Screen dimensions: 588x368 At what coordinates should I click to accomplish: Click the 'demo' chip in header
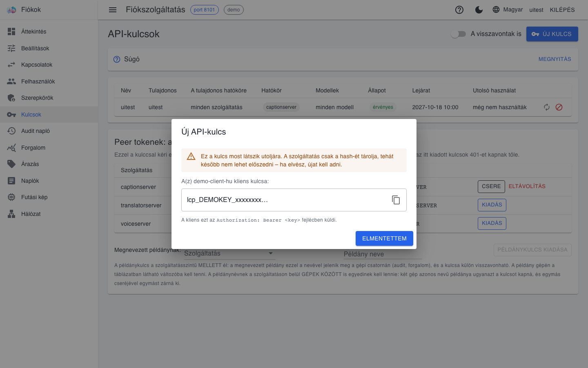point(234,10)
